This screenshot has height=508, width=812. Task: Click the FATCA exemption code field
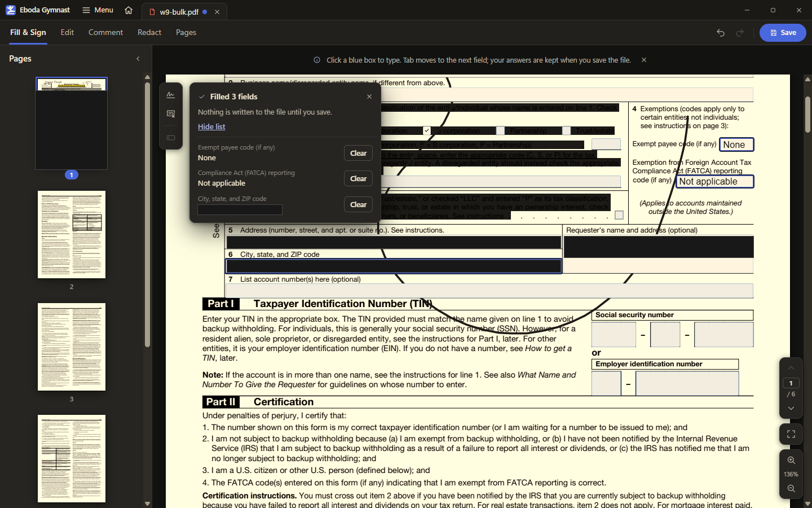pos(715,181)
